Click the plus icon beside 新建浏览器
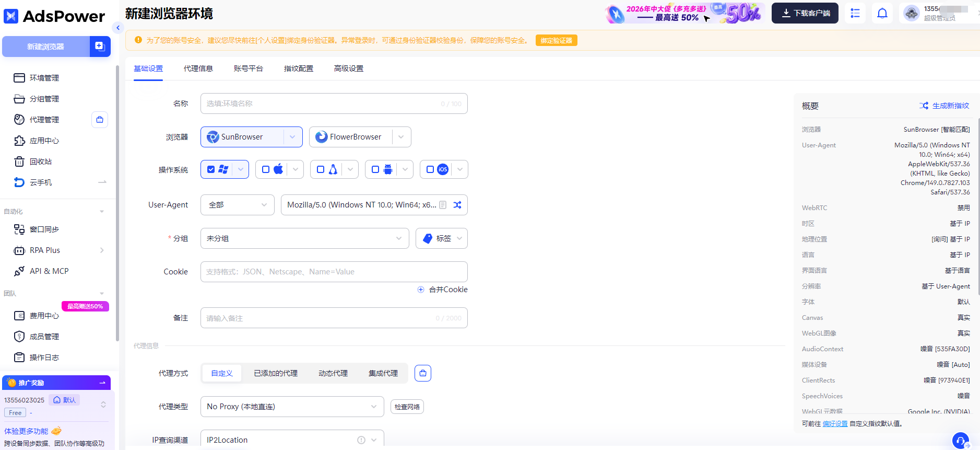The height and width of the screenshot is (450, 980). (x=99, y=47)
